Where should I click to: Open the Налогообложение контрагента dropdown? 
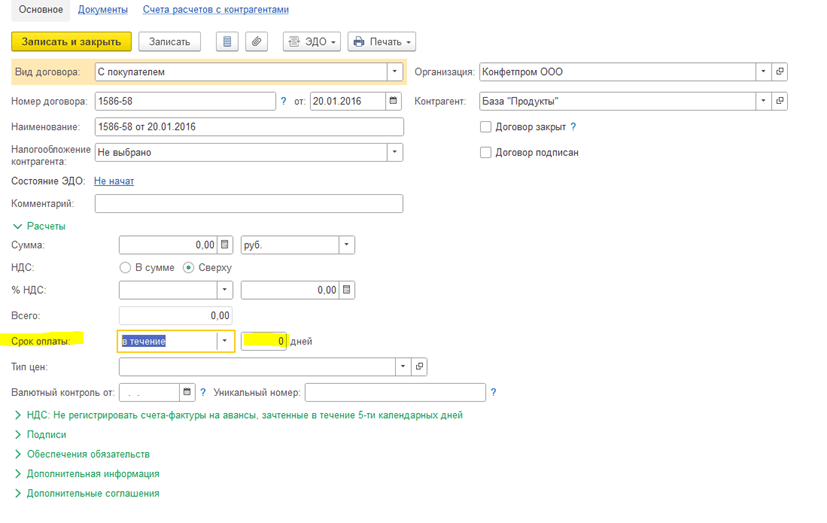click(395, 152)
